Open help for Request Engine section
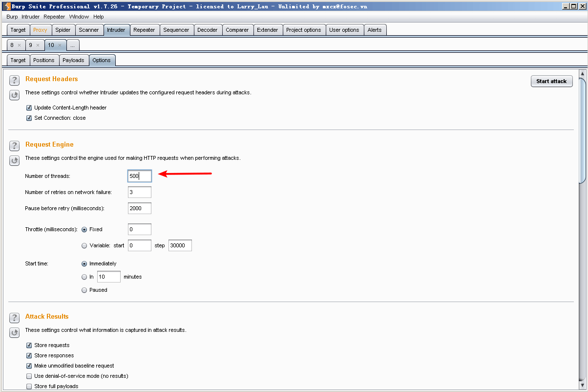Screen dimensions: 588x392 click(15, 146)
